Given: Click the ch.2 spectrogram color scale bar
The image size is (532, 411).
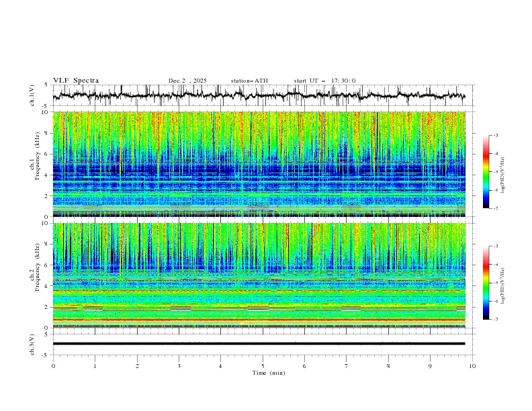Looking at the screenshot, I should pyautogui.click(x=486, y=283).
